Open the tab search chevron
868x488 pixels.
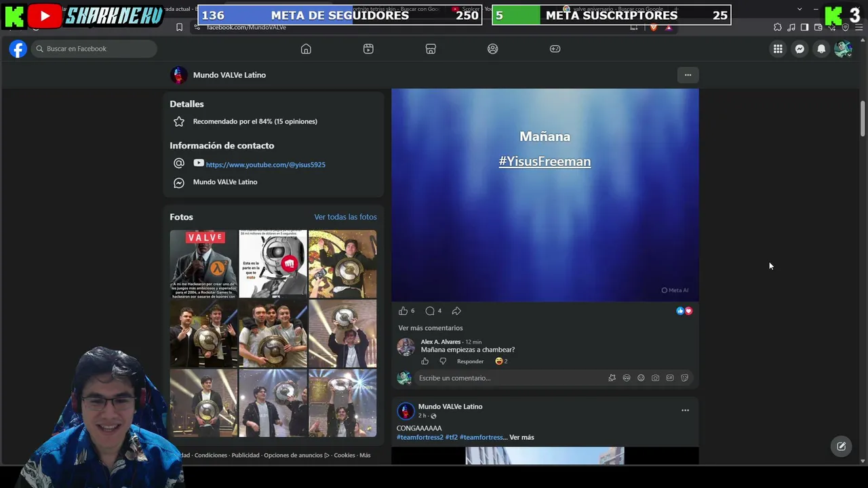(x=800, y=9)
